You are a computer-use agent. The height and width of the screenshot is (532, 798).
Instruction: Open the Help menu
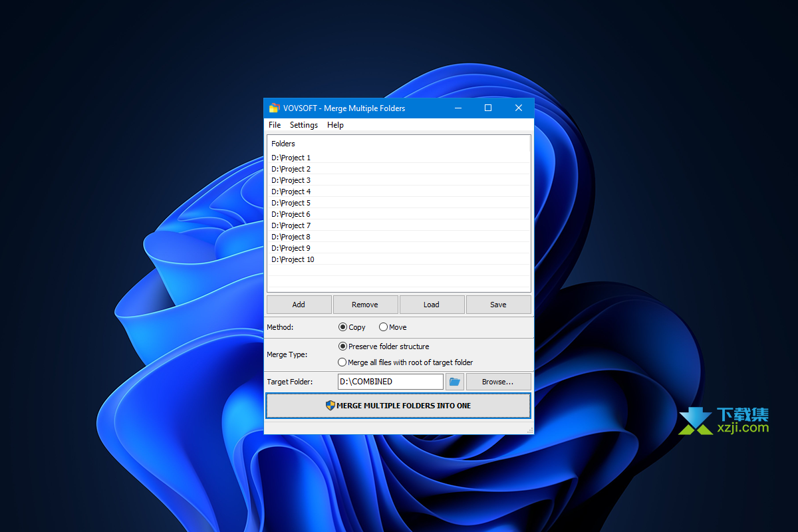tap(335, 125)
